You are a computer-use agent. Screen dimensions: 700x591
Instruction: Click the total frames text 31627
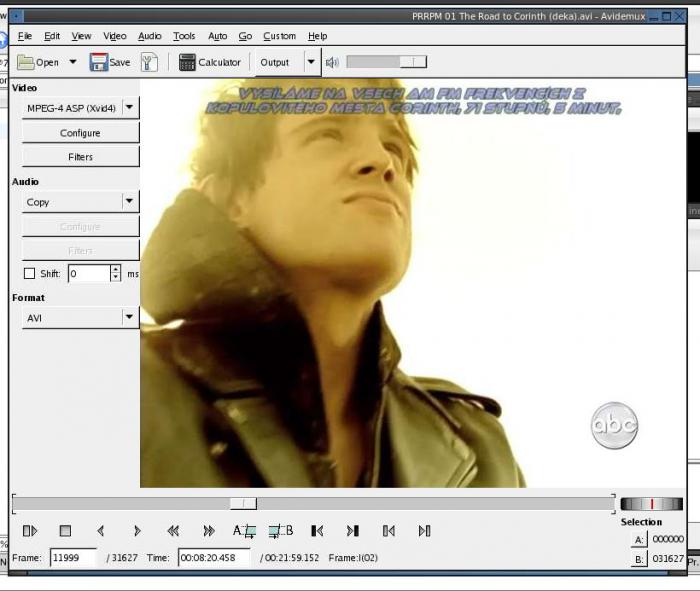click(x=125, y=558)
